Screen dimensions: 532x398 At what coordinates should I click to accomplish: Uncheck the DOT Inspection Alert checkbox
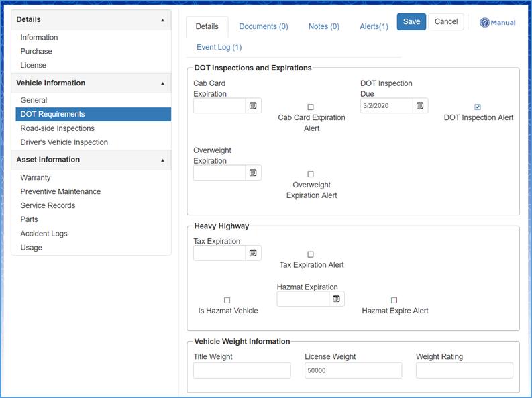click(478, 107)
